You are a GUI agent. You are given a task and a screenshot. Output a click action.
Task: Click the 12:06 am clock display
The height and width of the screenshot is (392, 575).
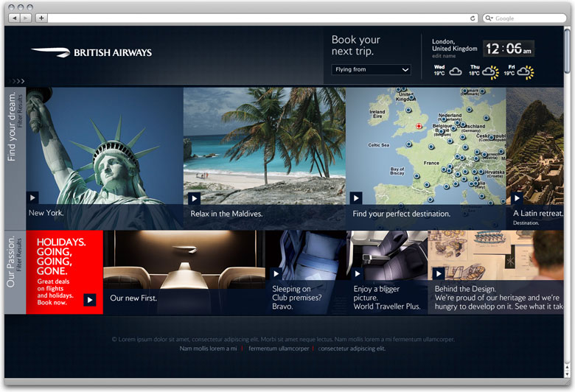pyautogui.click(x=508, y=49)
